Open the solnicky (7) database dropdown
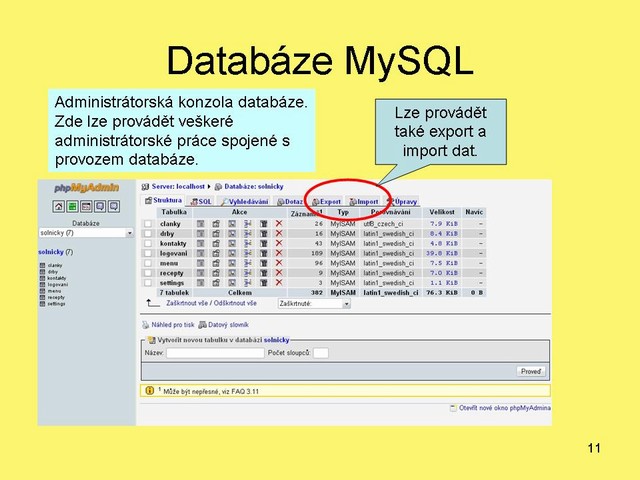Screen dimensions: 640x480 86,233
